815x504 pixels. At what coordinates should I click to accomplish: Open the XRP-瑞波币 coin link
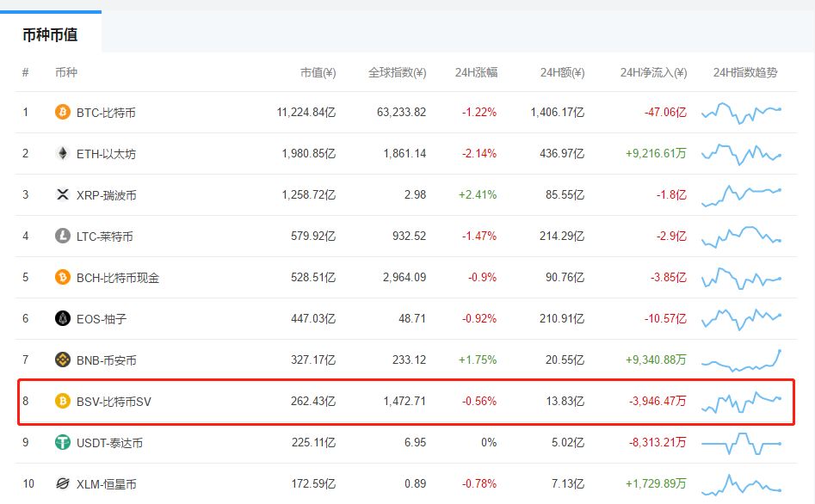[106, 195]
